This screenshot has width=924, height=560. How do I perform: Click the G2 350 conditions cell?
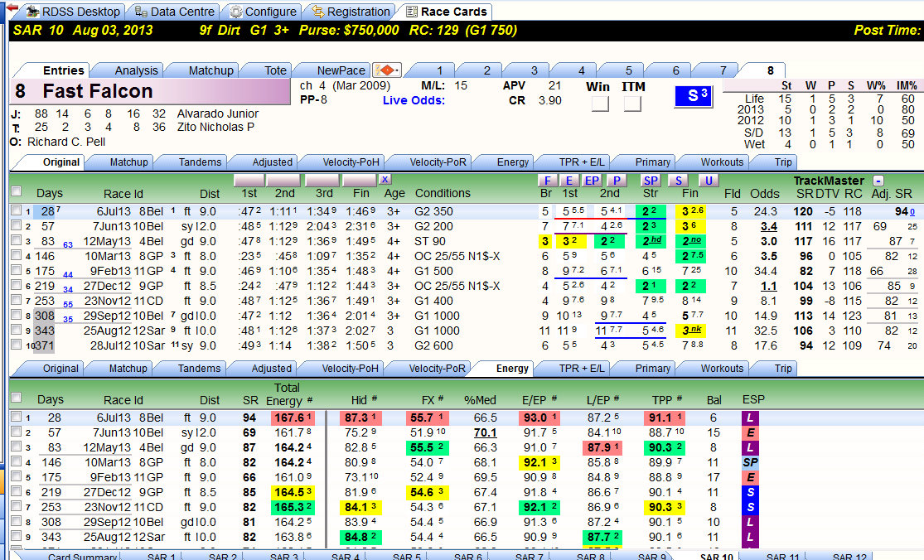tap(433, 211)
